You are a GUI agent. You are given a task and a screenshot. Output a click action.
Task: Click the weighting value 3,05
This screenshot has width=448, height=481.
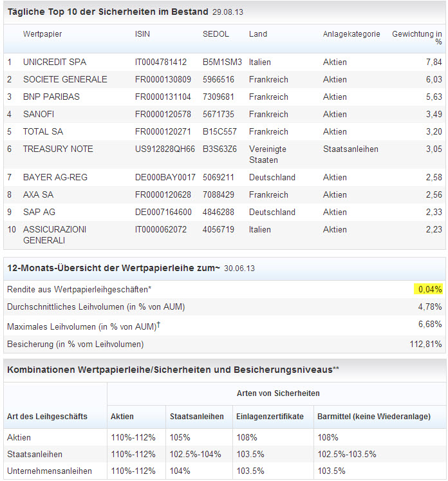tap(434, 149)
